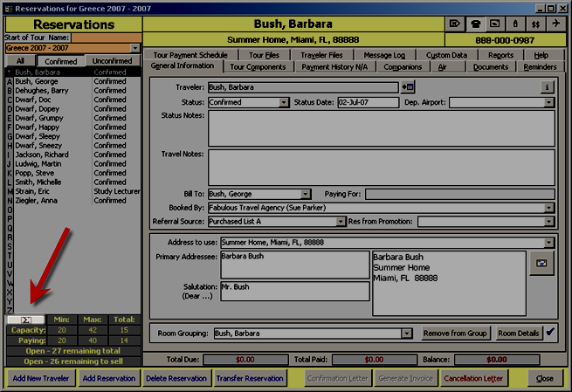
Task: Click the telephone icon button
Action: [x=477, y=24]
